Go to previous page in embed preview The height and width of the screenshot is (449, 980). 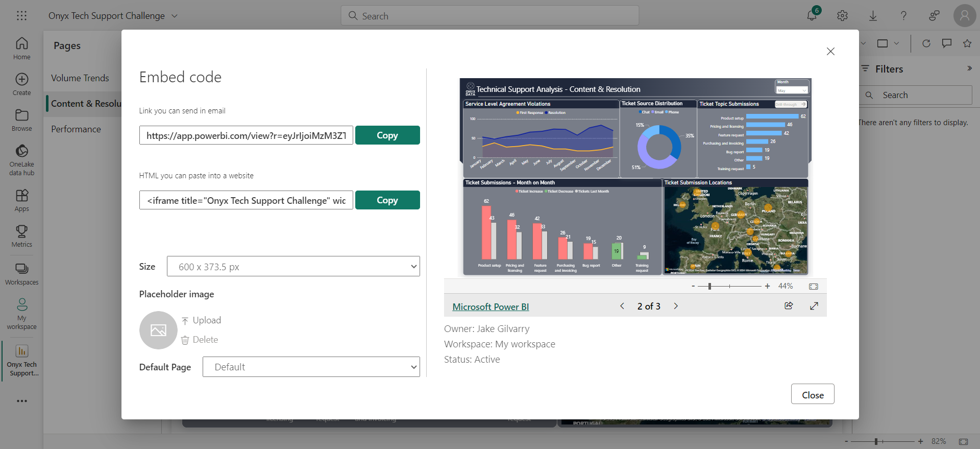[622, 306]
